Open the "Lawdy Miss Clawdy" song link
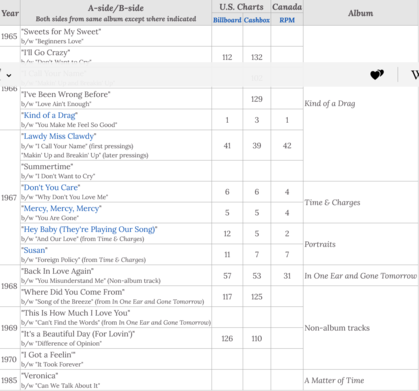 click(x=59, y=136)
